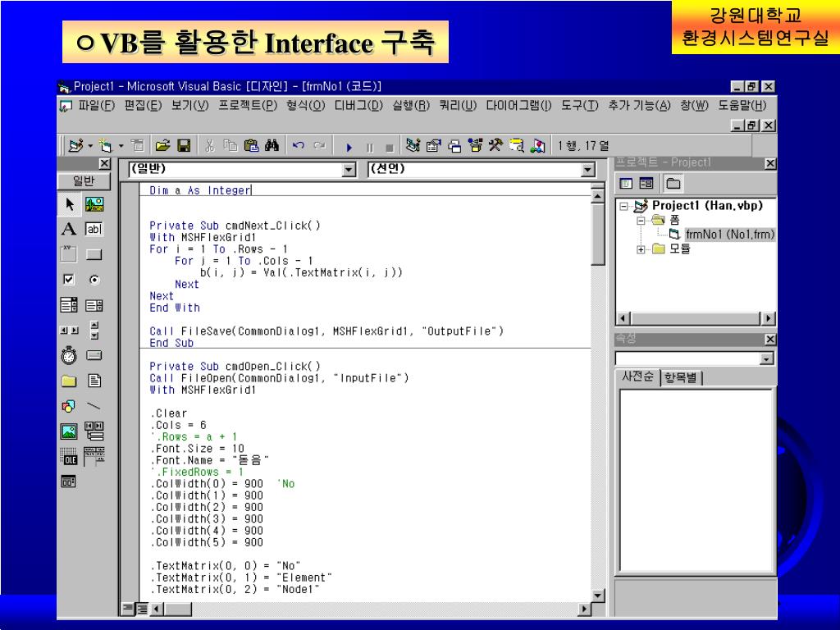The width and height of the screenshot is (840, 630).
Task: Switch to the 사전순 properties tab
Action: click(x=637, y=377)
